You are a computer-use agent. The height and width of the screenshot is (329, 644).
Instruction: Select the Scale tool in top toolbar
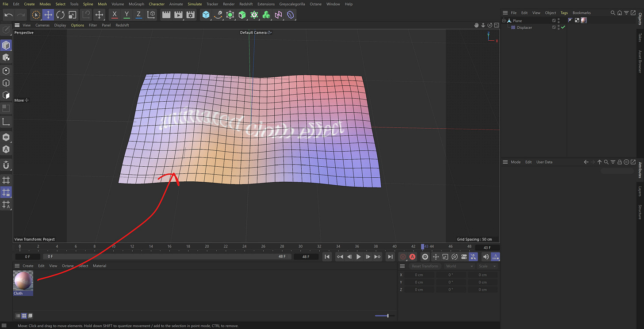73,15
